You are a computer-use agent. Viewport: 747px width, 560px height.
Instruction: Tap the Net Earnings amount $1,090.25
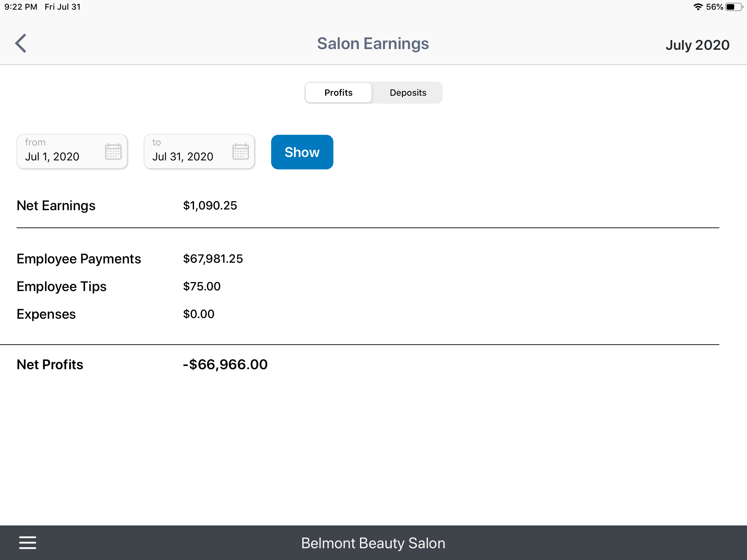(x=210, y=206)
